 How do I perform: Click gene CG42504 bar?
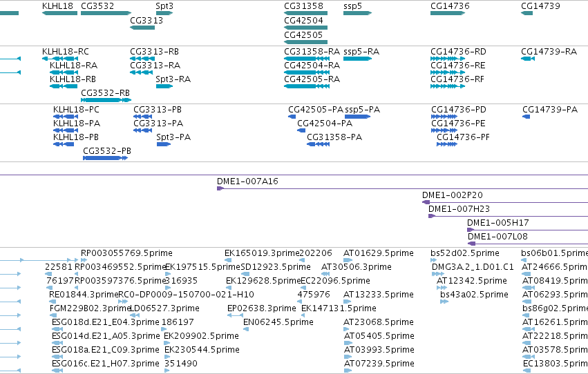click(305, 28)
